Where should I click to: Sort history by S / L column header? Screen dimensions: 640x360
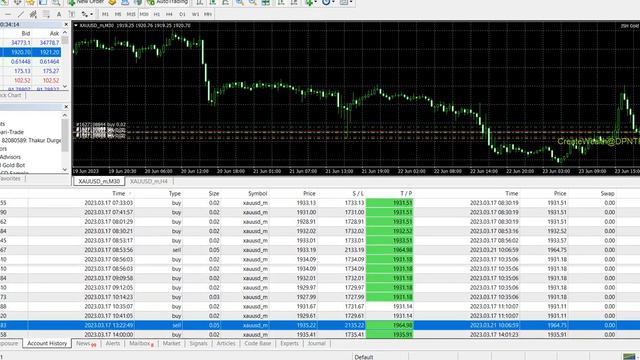(x=358, y=193)
